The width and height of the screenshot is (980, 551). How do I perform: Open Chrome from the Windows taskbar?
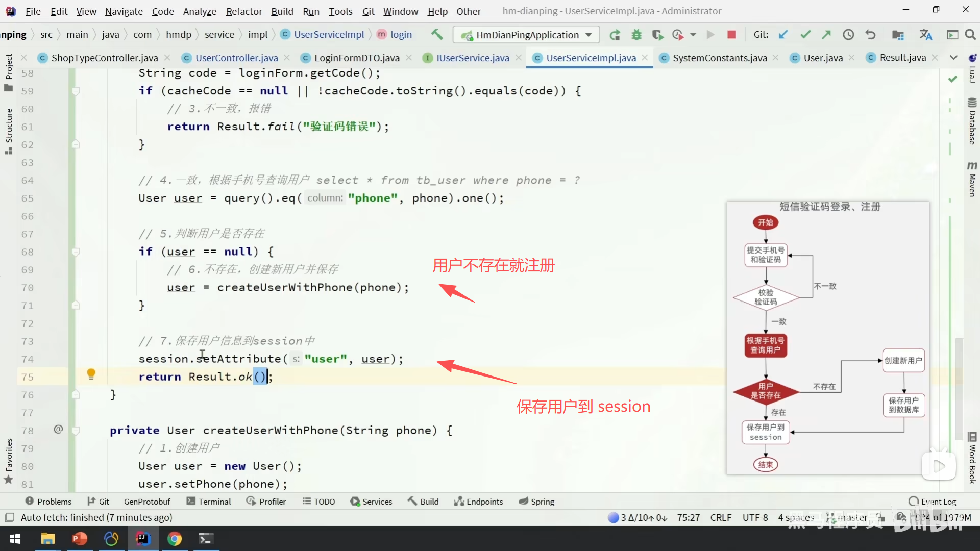[175, 539]
